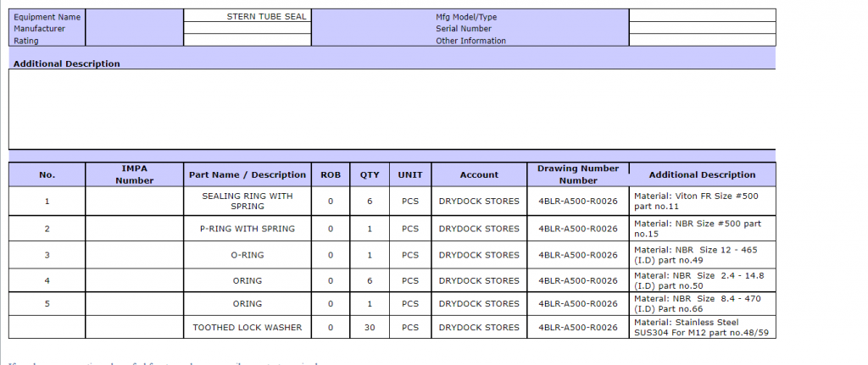Click the IMPA Number column header
This screenshot has height=365, width=868.
[x=134, y=174]
